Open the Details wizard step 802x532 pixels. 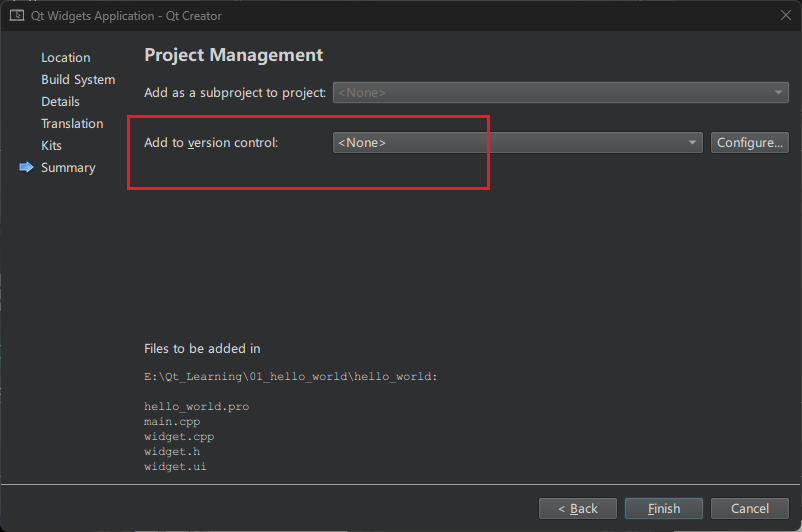[x=60, y=102]
